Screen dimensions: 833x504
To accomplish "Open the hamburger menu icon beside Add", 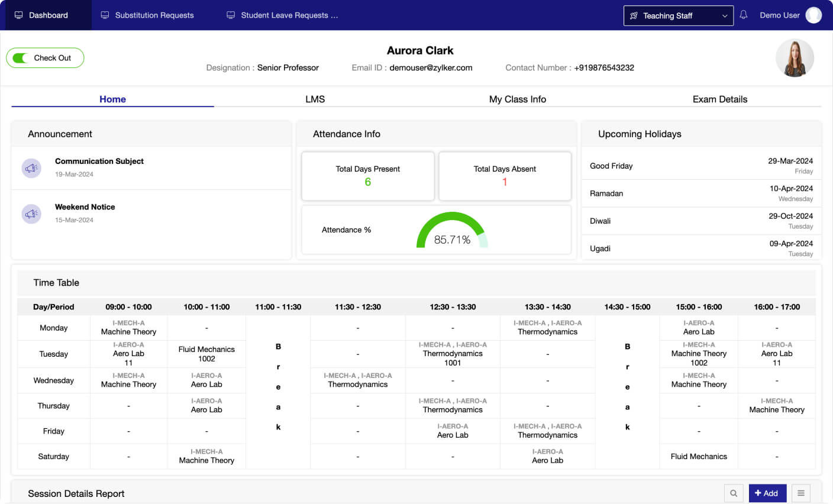I will coord(800,493).
